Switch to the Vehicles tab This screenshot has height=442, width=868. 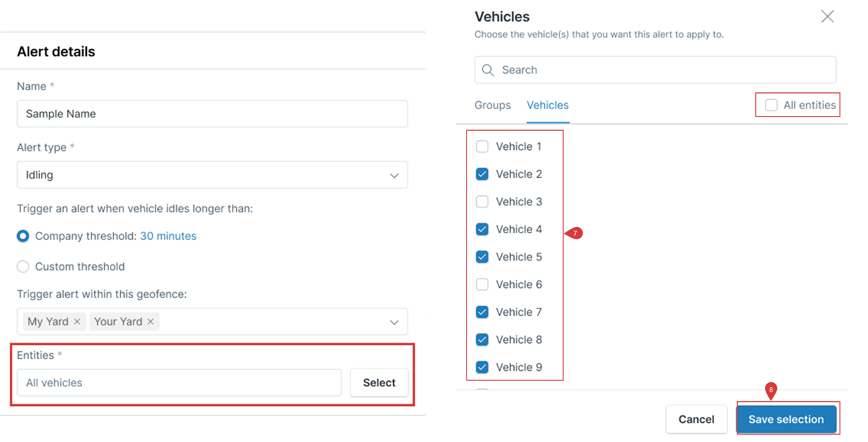547,105
